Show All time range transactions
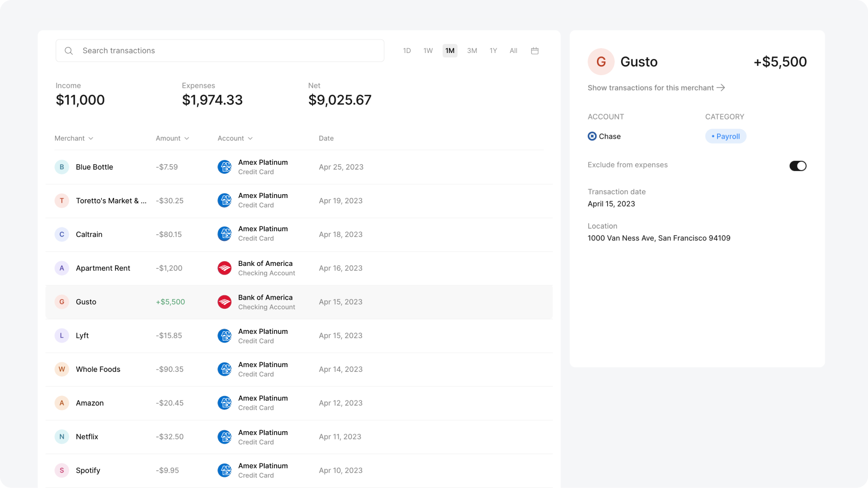The width and height of the screenshot is (868, 488). [514, 51]
